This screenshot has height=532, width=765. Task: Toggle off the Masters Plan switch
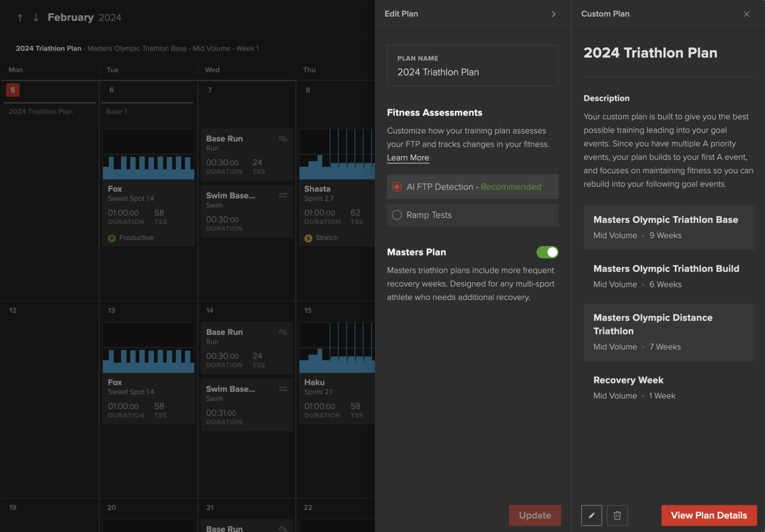(x=547, y=252)
